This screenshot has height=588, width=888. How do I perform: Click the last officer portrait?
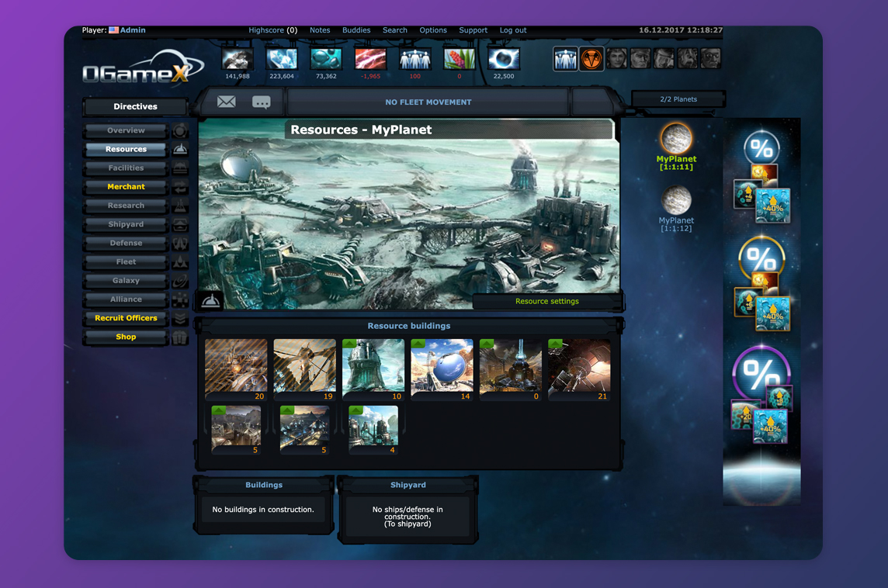[x=711, y=58]
